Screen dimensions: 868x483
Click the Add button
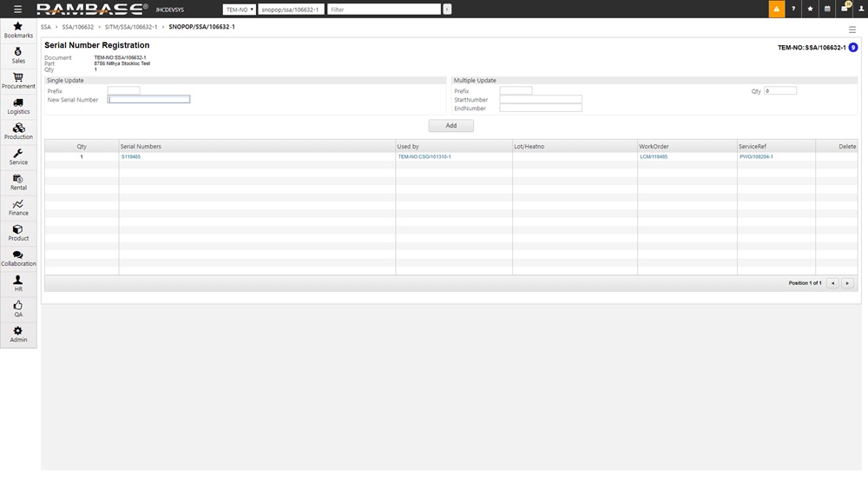450,126
